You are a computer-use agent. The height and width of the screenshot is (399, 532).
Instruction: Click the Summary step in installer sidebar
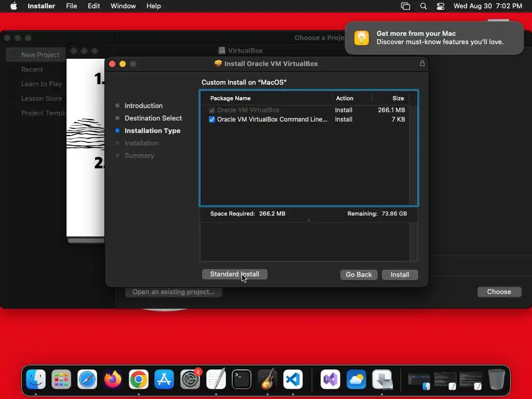click(x=139, y=156)
